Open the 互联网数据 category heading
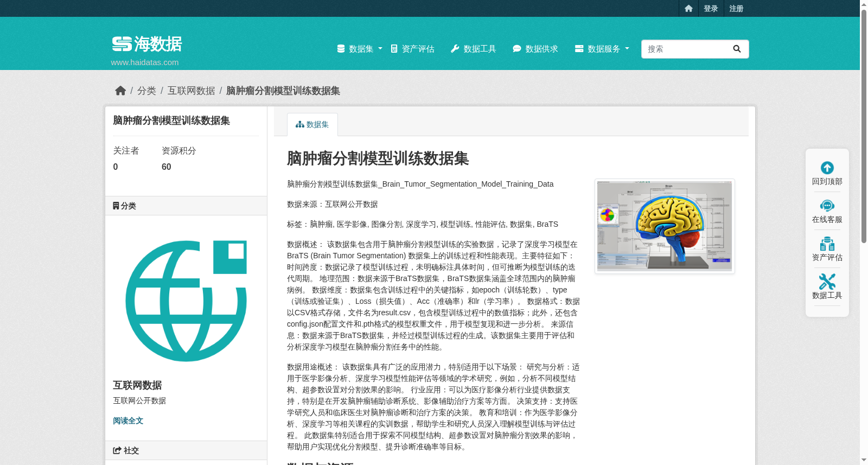868x465 pixels. pyautogui.click(x=137, y=385)
